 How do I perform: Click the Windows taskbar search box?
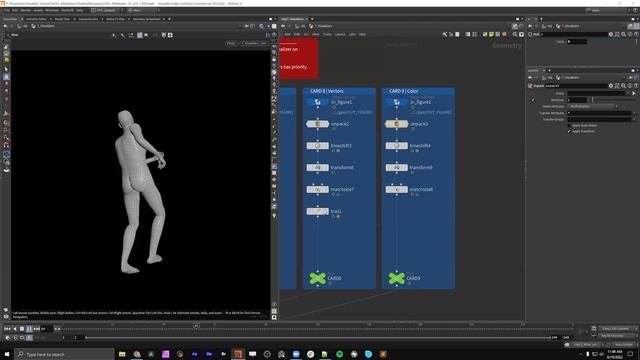coord(64,354)
